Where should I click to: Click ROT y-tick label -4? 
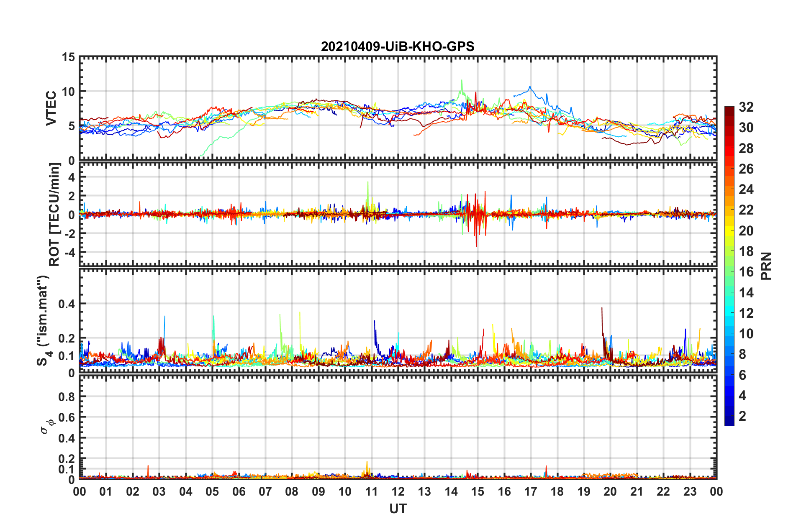pos(69,252)
